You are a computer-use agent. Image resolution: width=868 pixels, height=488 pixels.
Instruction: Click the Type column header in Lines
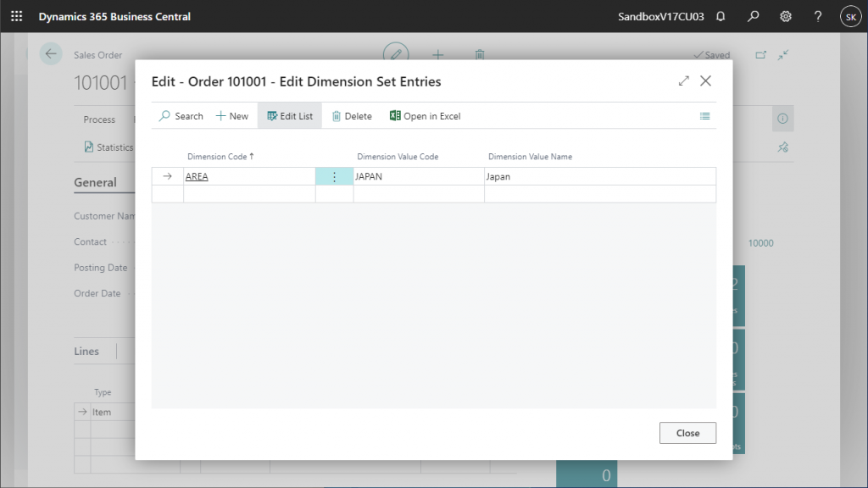click(x=103, y=392)
